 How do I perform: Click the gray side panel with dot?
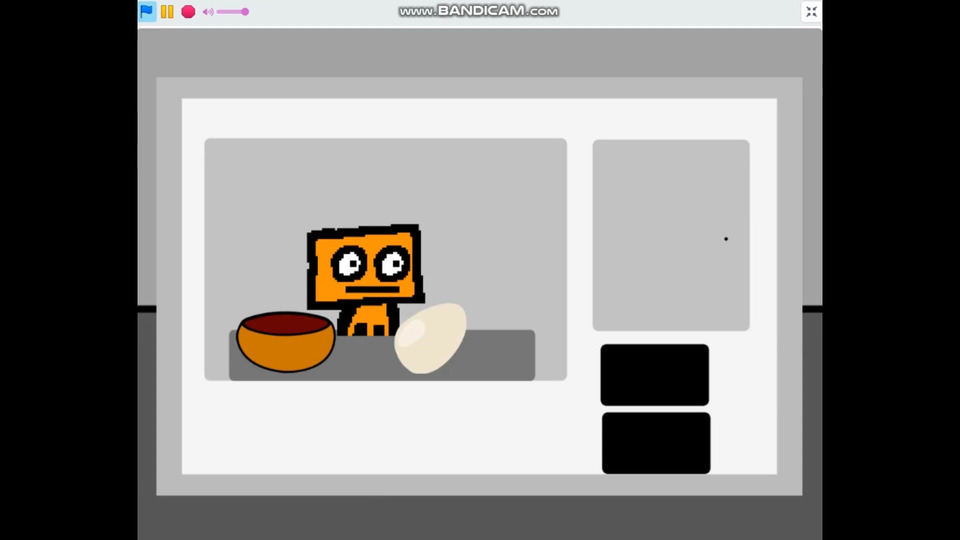[x=671, y=235]
